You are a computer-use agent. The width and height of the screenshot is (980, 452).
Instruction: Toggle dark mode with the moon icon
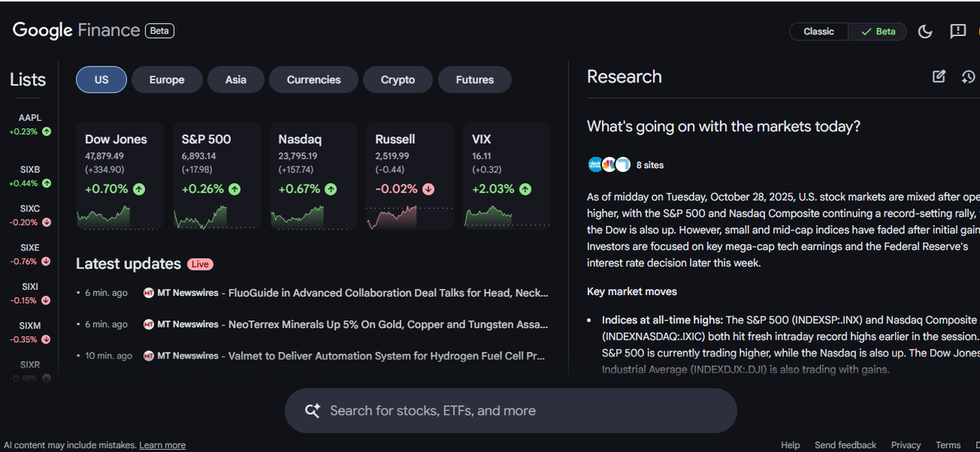coord(925,31)
